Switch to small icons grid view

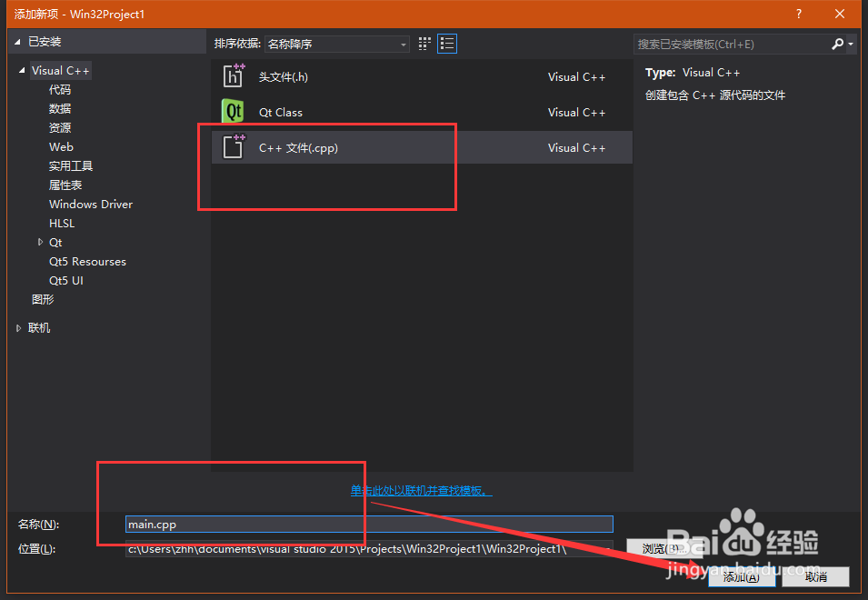pyautogui.click(x=424, y=44)
